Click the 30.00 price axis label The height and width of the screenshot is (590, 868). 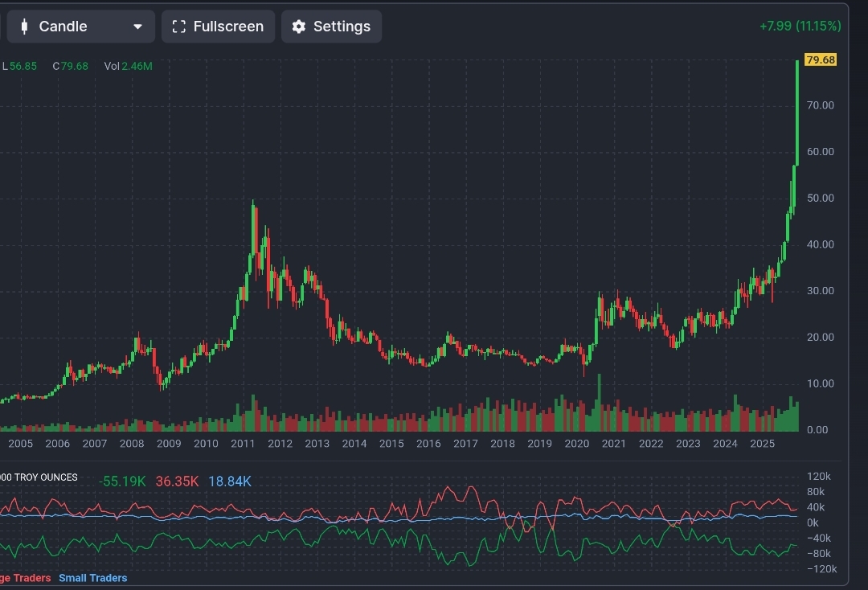tap(821, 290)
